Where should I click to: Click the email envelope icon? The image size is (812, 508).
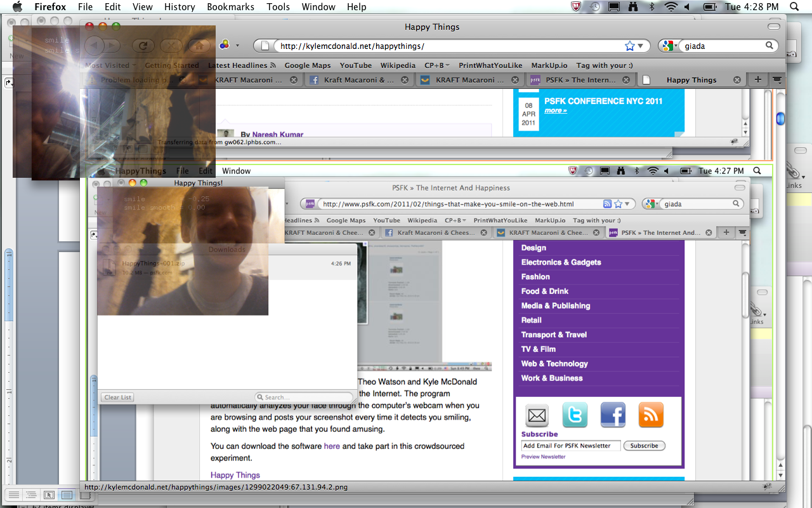pos(537,415)
